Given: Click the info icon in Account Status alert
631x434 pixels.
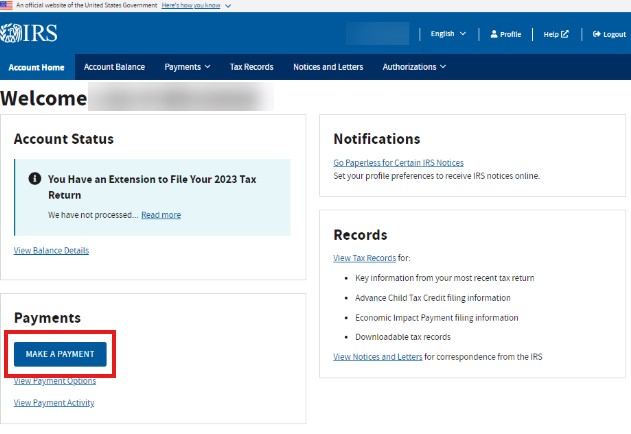Looking at the screenshot, I should click(35, 178).
